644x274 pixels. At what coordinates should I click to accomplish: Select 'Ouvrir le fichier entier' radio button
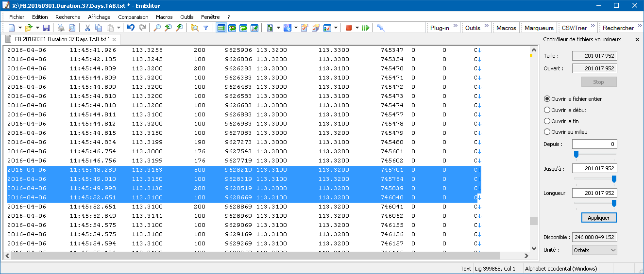click(x=547, y=99)
